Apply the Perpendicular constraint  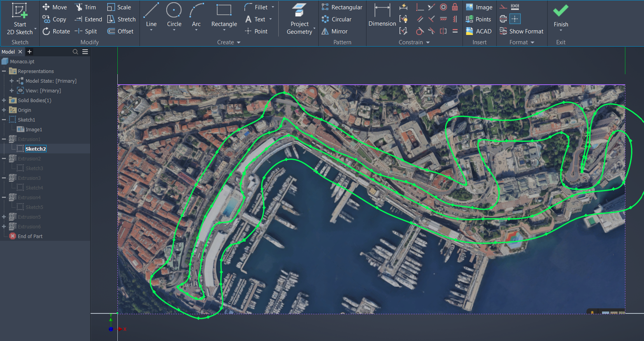tap(431, 19)
